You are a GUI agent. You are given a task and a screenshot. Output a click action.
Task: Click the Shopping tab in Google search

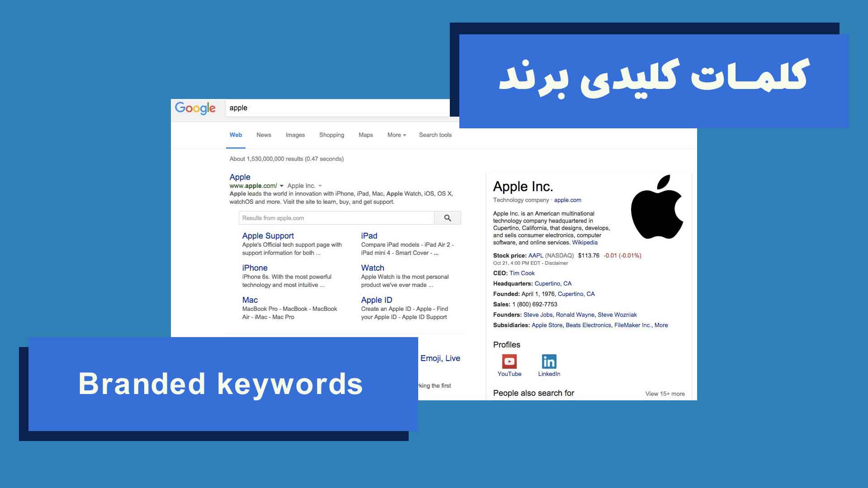coord(331,134)
